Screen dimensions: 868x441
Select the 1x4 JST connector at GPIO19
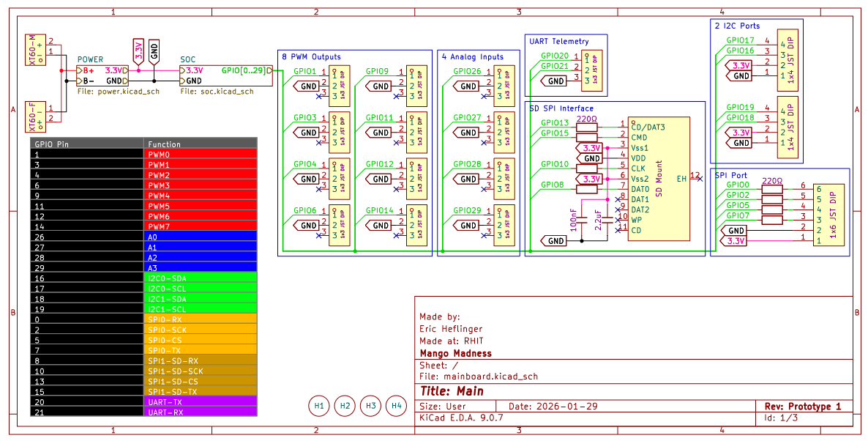click(787, 127)
